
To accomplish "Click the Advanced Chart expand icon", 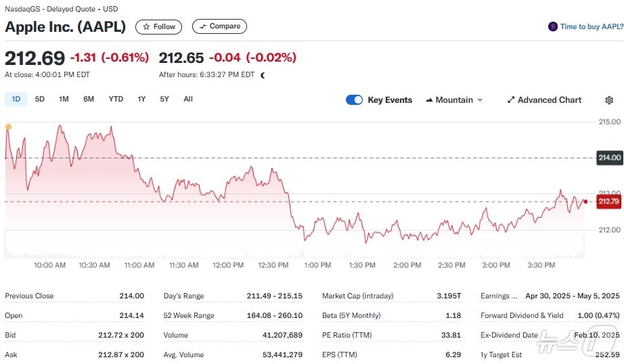I will coord(511,100).
